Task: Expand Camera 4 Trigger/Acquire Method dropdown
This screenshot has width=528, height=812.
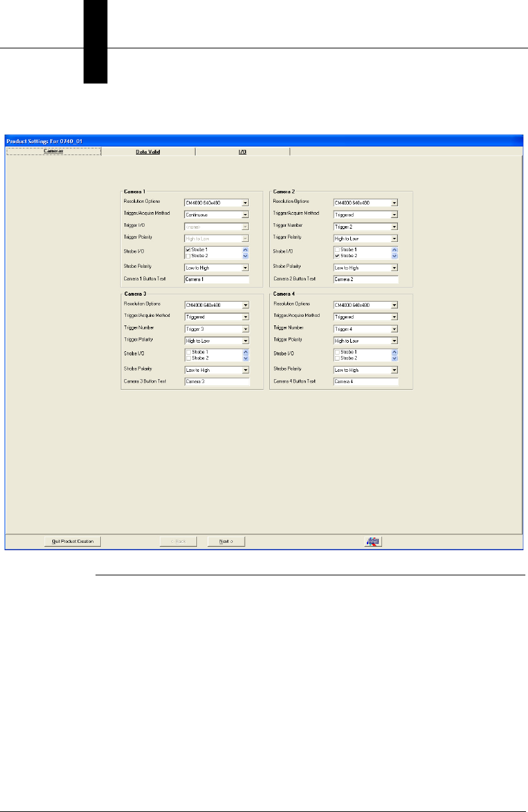Action: tap(394, 317)
